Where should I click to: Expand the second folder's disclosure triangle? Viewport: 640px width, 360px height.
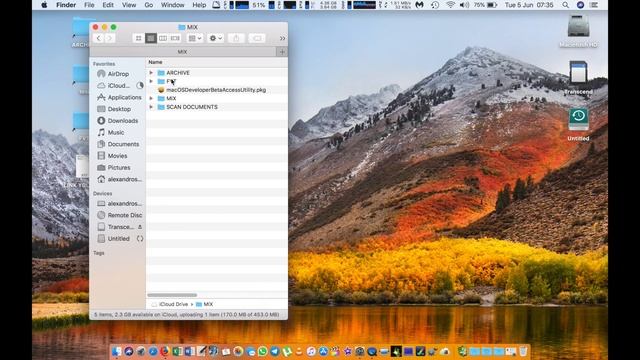(151, 81)
